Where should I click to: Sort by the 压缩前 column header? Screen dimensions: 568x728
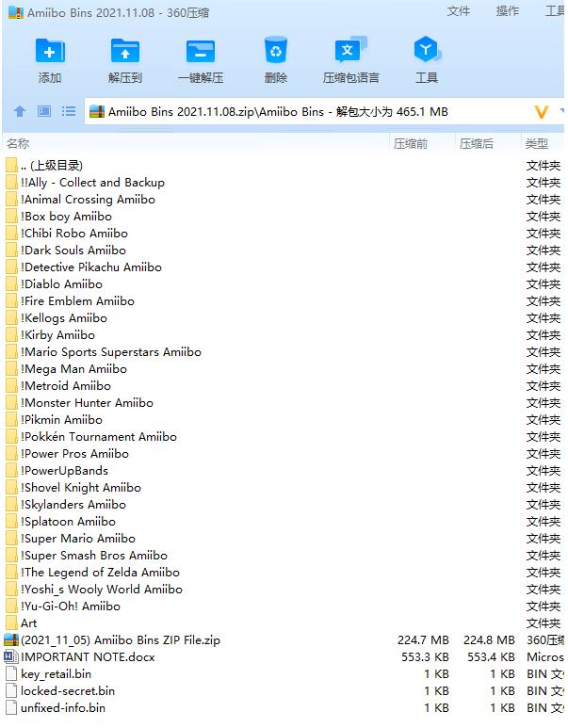coord(411,144)
